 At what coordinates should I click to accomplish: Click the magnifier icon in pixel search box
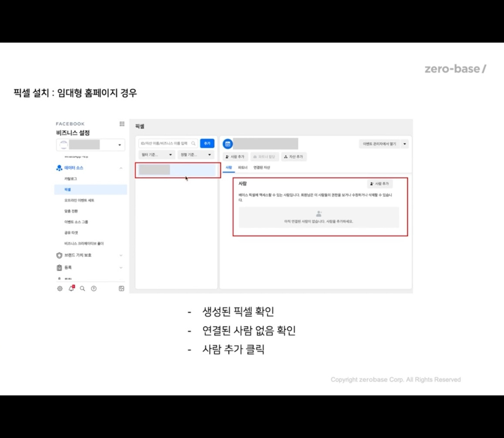193,143
